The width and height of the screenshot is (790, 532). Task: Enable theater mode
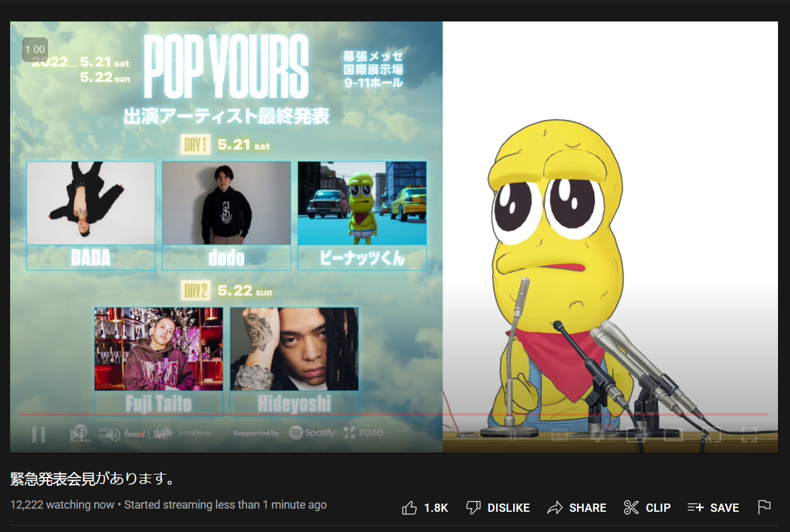(674, 434)
